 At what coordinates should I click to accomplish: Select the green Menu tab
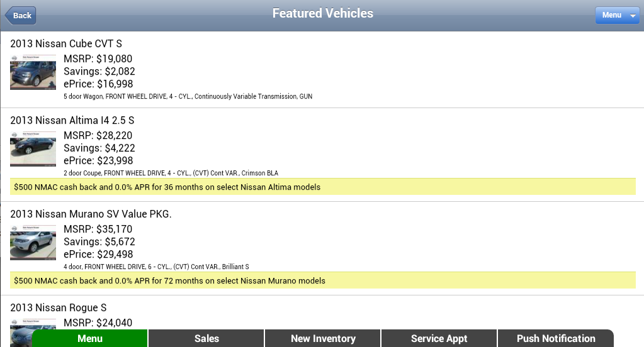coord(90,338)
